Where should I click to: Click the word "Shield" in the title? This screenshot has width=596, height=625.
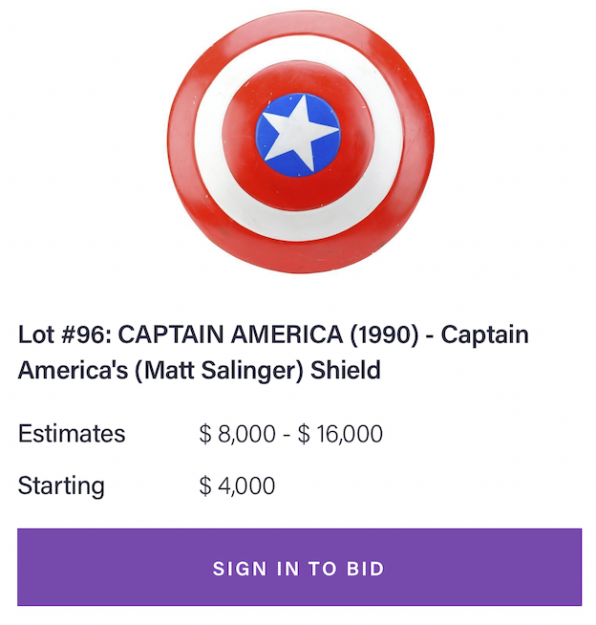click(x=346, y=370)
